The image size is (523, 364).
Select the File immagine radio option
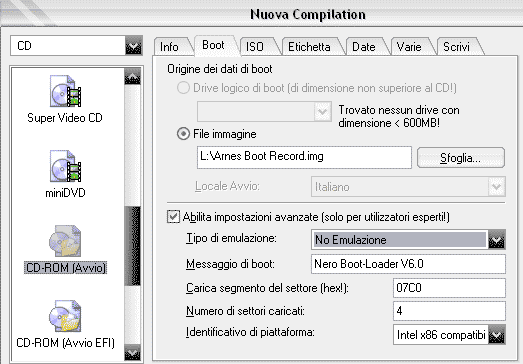[183, 134]
